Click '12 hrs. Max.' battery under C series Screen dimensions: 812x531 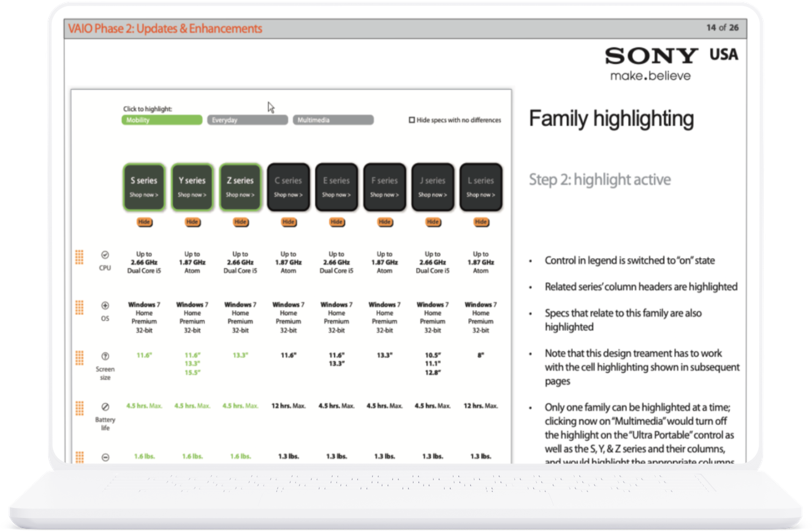pyautogui.click(x=289, y=406)
